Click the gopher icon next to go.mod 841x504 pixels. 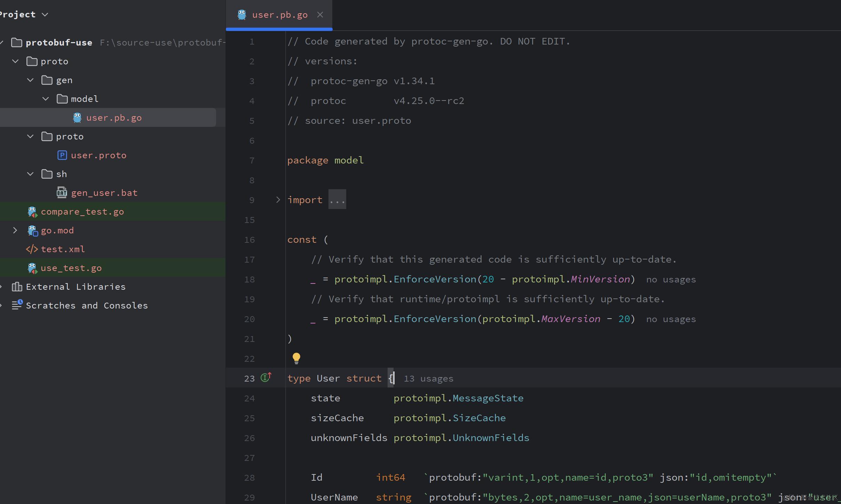(32, 231)
